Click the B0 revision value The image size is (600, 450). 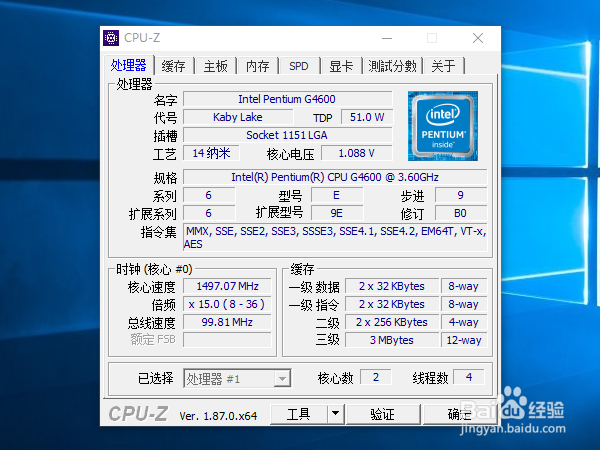461,213
